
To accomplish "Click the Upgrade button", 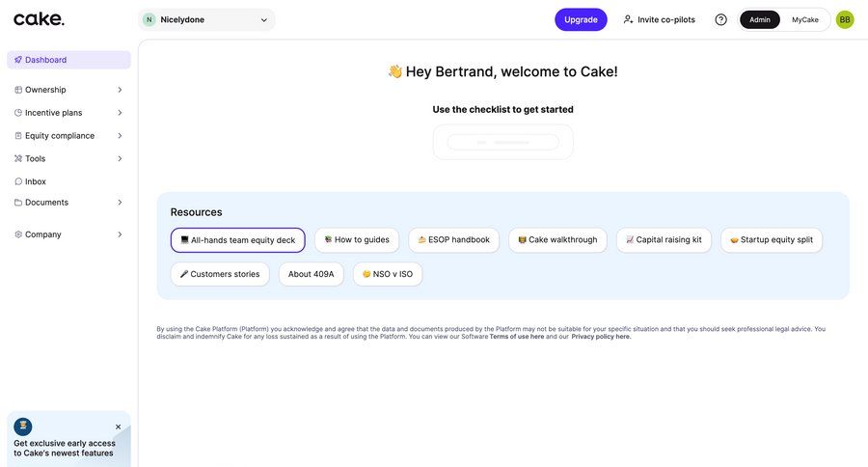I will tap(581, 19).
